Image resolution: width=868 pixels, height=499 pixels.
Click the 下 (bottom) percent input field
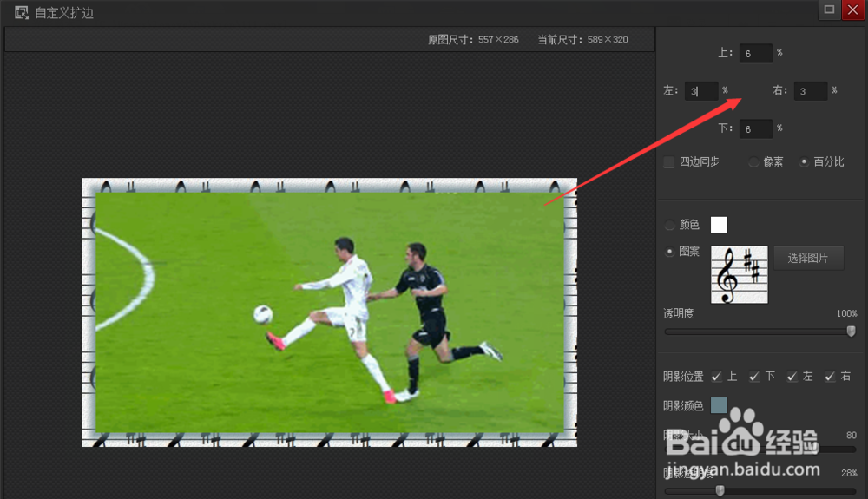tap(756, 128)
